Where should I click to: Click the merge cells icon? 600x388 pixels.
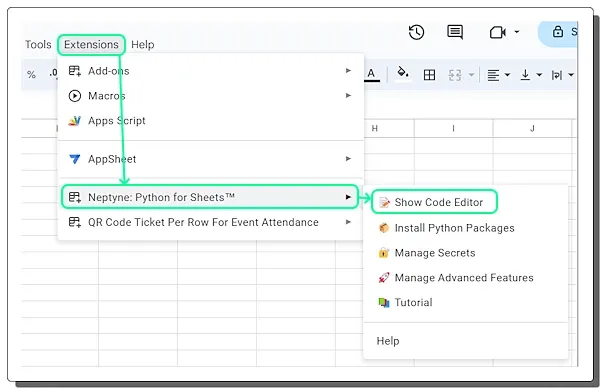(455, 75)
